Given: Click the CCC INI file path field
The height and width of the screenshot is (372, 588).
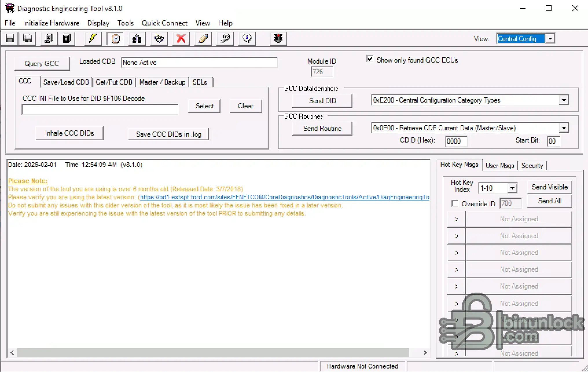Looking at the screenshot, I should pos(100,110).
